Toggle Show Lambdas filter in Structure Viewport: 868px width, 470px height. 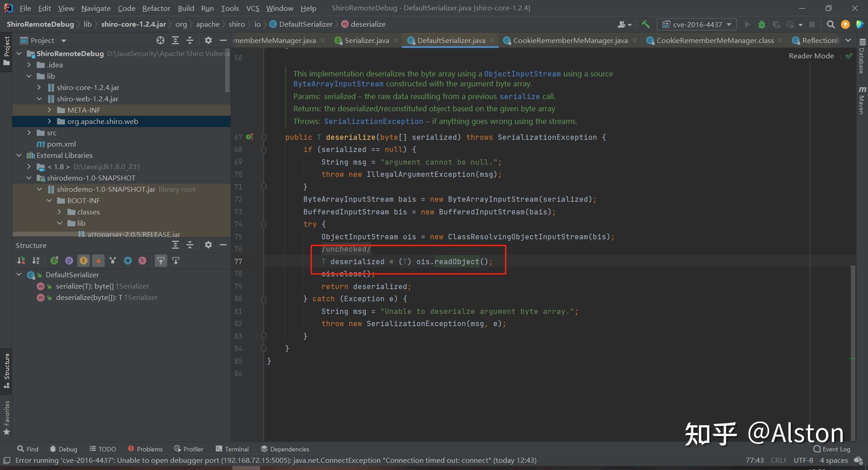pos(142,260)
